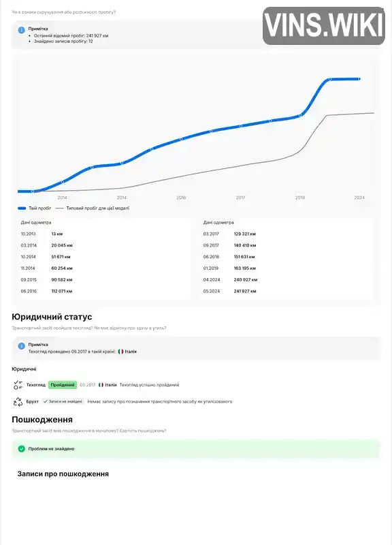Screen dimensions: 392x545
Task: Click the 2019 label on chart axis
Action: coord(300,198)
